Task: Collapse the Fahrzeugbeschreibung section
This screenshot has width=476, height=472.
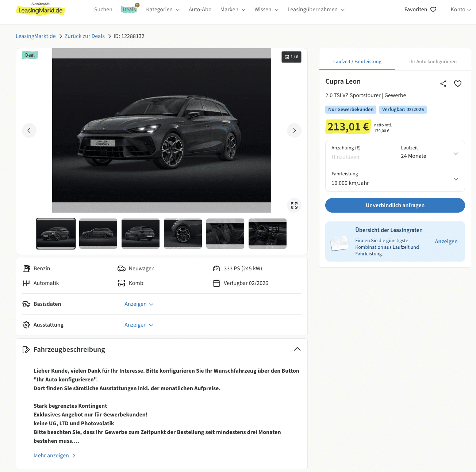Action: tap(297, 349)
